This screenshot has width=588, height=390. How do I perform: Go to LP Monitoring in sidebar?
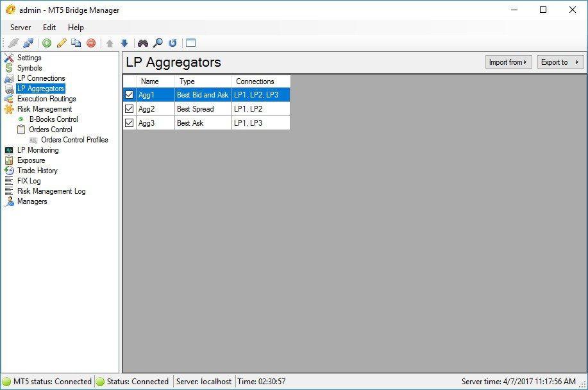click(38, 150)
